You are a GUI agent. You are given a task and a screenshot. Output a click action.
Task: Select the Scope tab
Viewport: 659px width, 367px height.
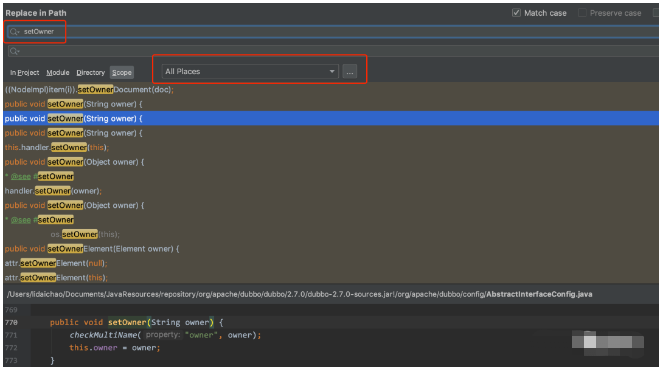(122, 73)
